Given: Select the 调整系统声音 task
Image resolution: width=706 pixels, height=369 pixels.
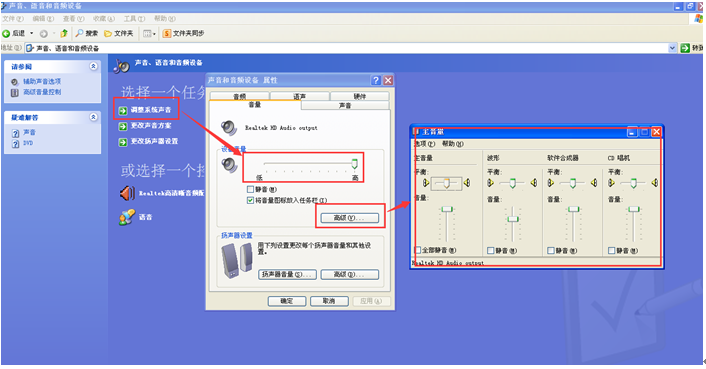Looking at the screenshot, I should pos(151,110).
